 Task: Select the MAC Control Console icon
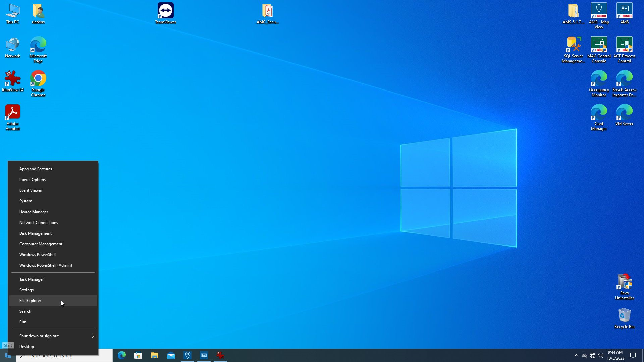coord(599,49)
